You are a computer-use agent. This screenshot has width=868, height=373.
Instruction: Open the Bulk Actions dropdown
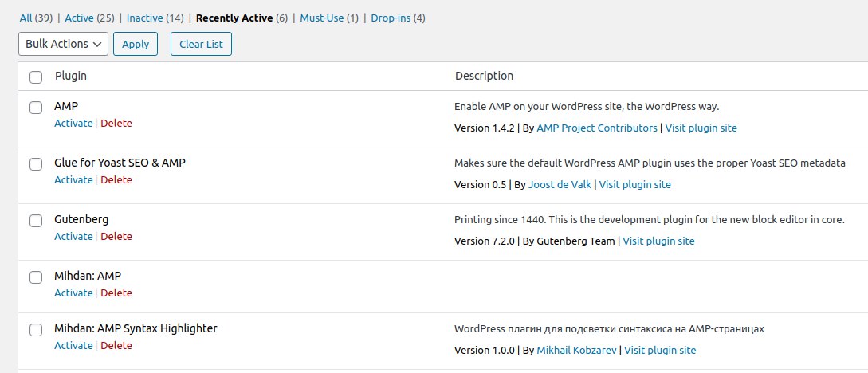[x=63, y=45]
